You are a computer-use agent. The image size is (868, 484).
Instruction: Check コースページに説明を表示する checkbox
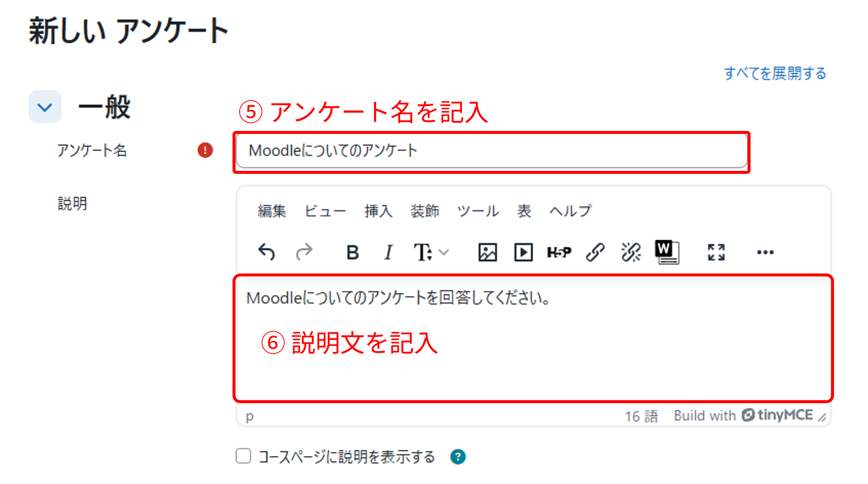(243, 456)
